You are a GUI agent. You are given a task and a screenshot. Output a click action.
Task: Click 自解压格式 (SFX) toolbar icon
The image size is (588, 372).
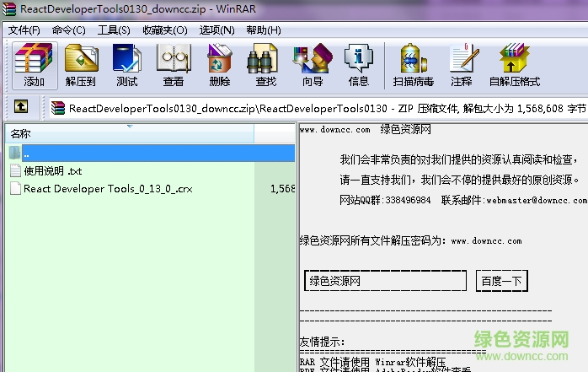[x=515, y=65]
